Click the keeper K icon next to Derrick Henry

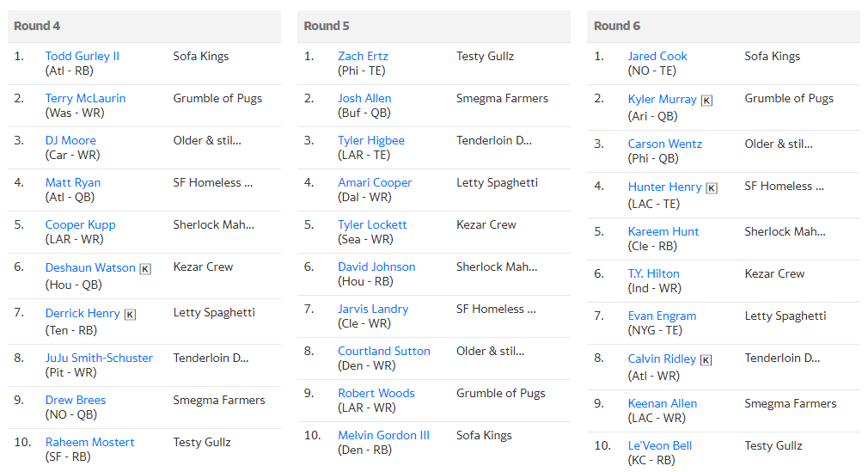(130, 315)
